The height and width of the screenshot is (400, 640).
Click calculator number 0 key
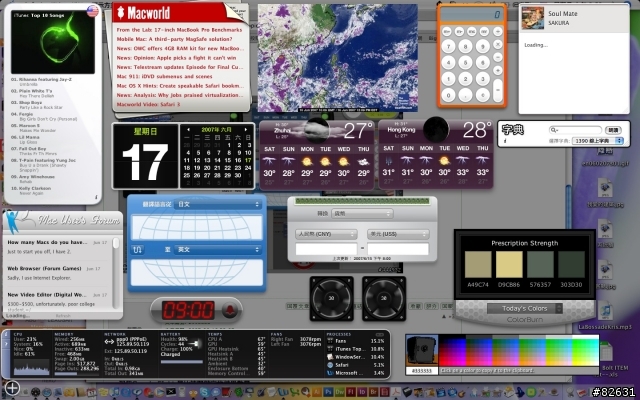pyautogui.click(x=449, y=96)
